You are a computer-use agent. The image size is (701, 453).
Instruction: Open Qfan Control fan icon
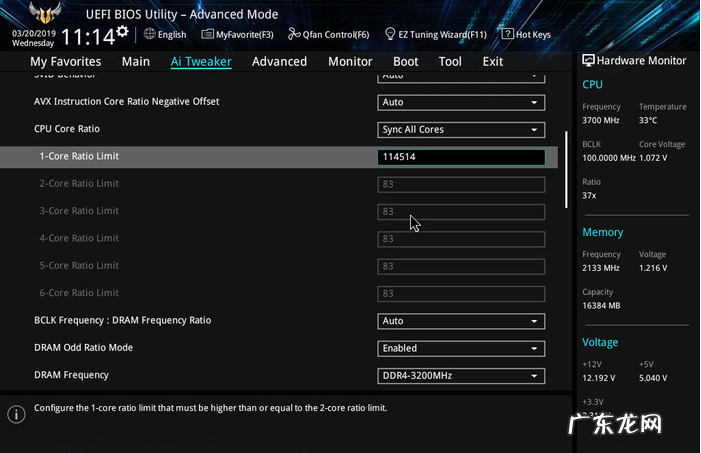click(x=294, y=34)
